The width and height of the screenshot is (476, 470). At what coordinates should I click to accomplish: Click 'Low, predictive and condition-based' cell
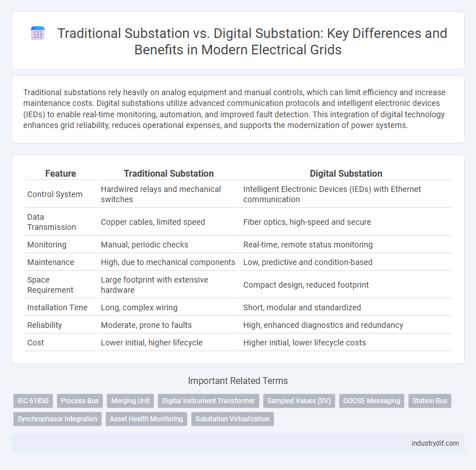click(x=346, y=262)
